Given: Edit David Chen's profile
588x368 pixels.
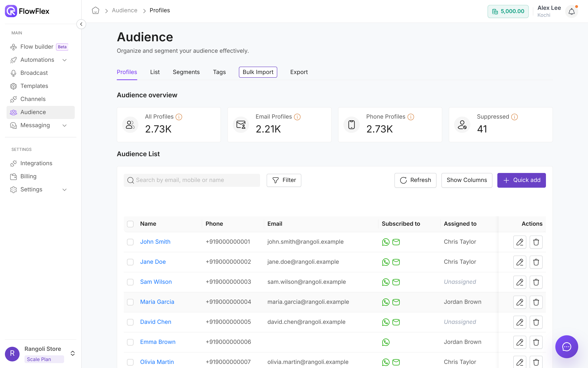Looking at the screenshot, I should click(x=520, y=322).
